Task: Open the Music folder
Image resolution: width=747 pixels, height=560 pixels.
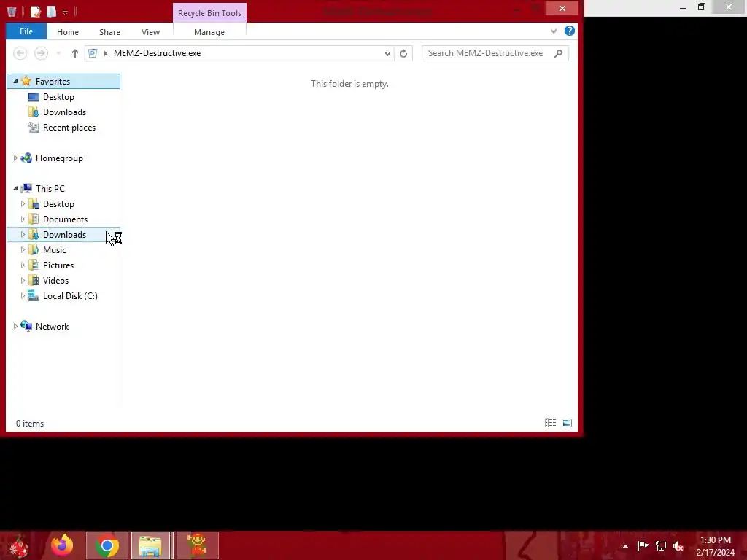Action: pyautogui.click(x=54, y=249)
